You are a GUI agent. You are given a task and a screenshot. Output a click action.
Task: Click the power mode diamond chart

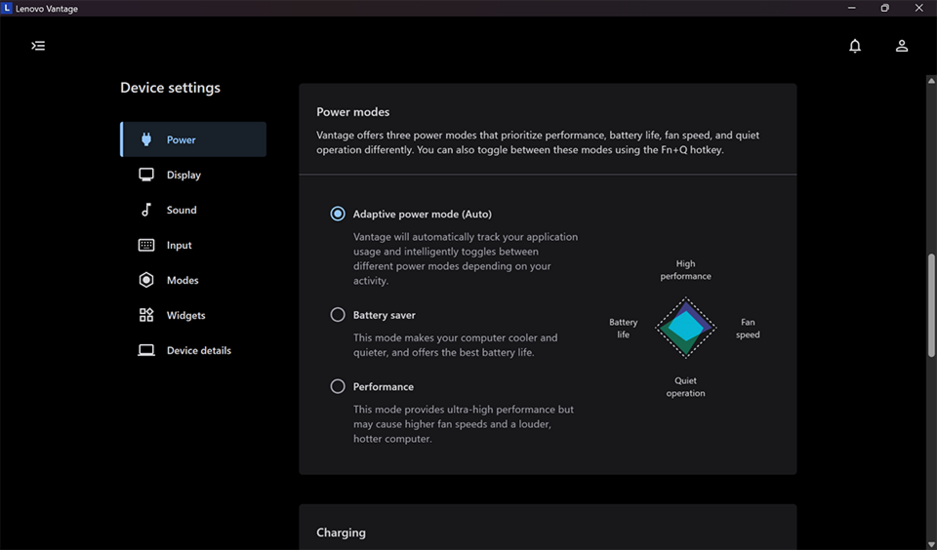click(x=686, y=328)
